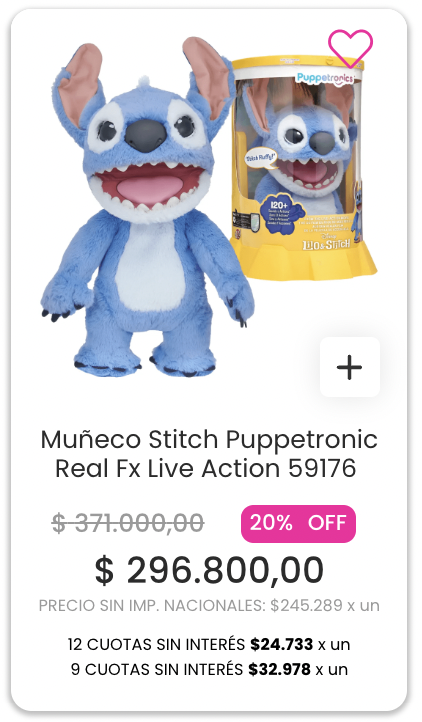Viewport: 422px width, 722px height.
Task: Add product to wishlist with heart icon
Action: click(350, 48)
